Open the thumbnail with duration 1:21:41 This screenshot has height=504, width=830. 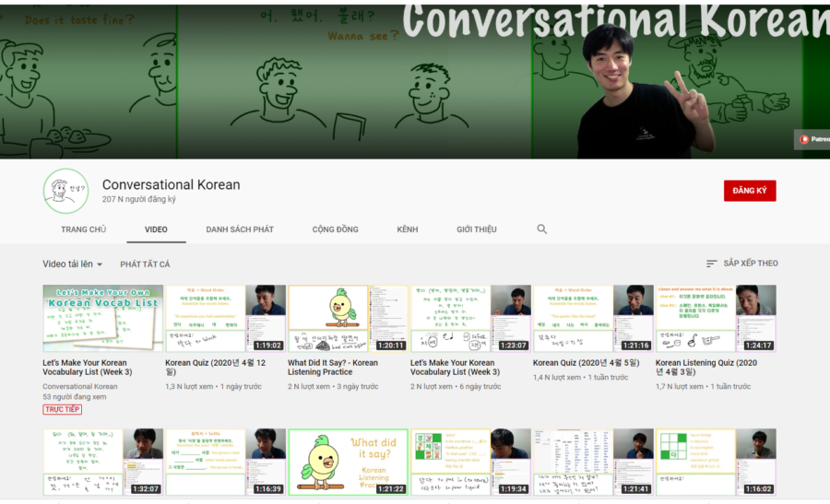pyautogui.click(x=593, y=463)
